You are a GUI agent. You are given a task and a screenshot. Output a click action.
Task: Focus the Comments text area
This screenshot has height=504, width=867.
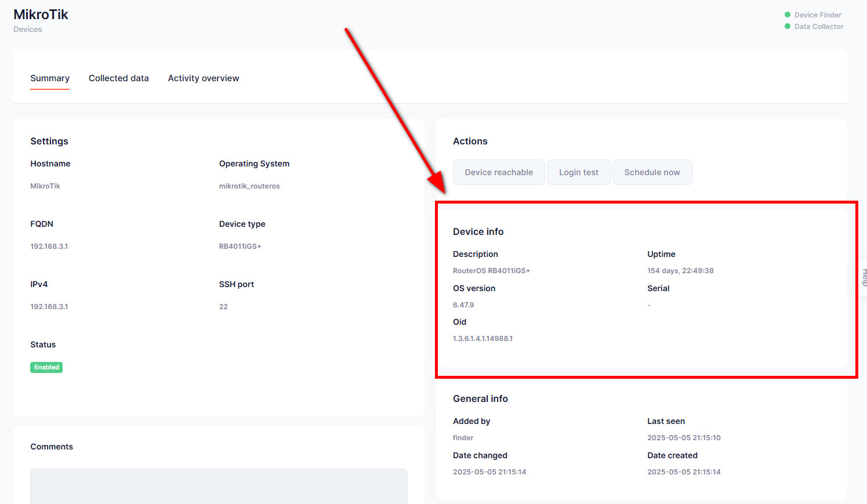point(219,486)
